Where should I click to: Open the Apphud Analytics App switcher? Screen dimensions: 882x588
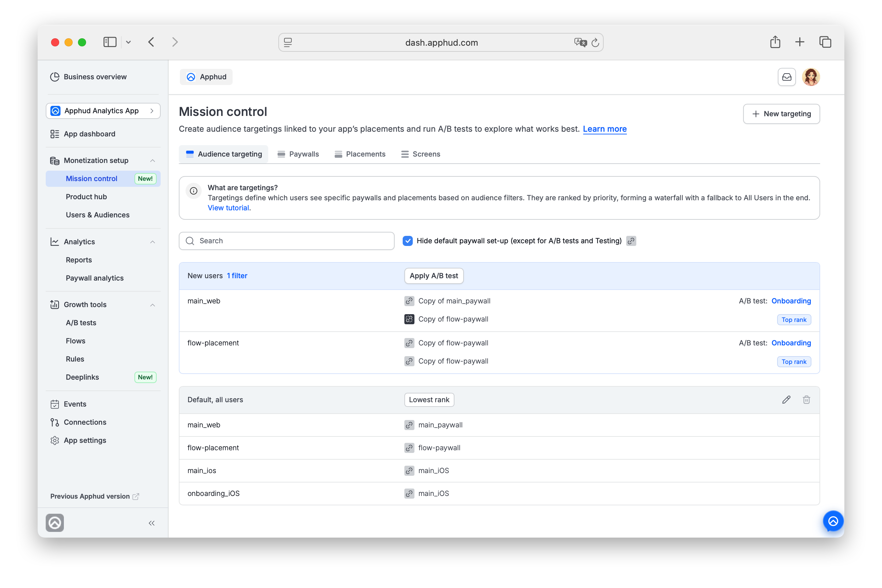click(x=103, y=111)
